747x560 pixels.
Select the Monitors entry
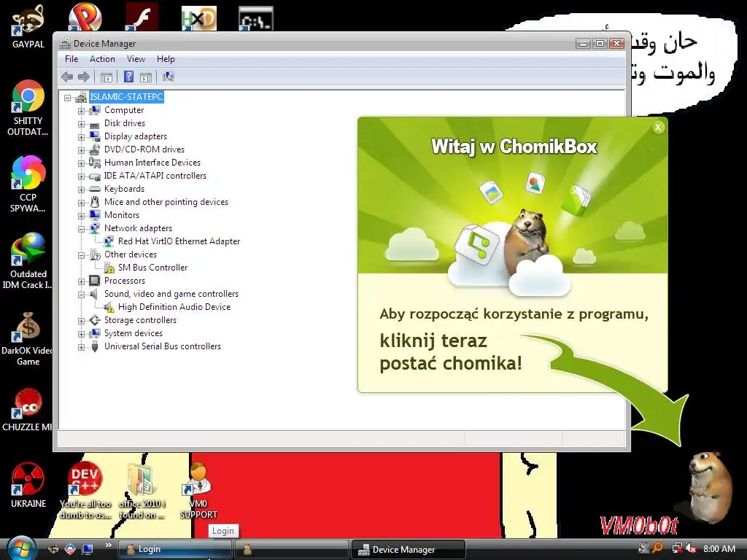click(x=122, y=215)
